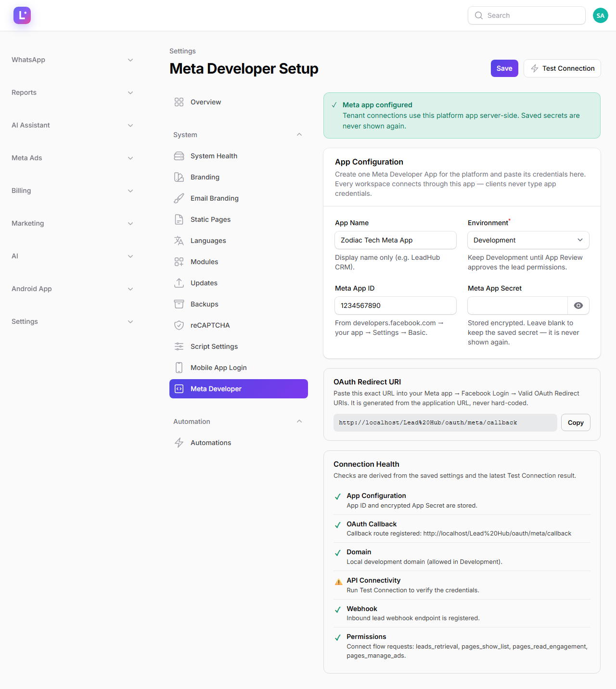Click the Save button
Image resolution: width=616 pixels, height=689 pixels.
click(x=504, y=68)
